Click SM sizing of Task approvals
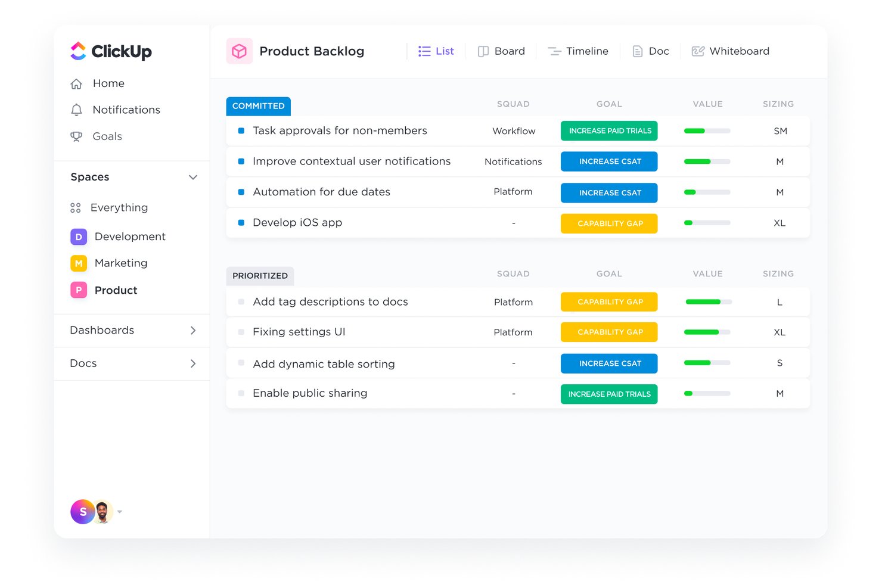Image resolution: width=882 pixels, height=588 pixels. [780, 131]
